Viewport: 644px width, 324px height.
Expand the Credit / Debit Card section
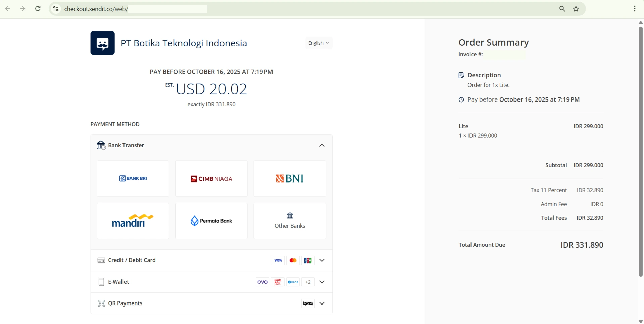point(322,260)
